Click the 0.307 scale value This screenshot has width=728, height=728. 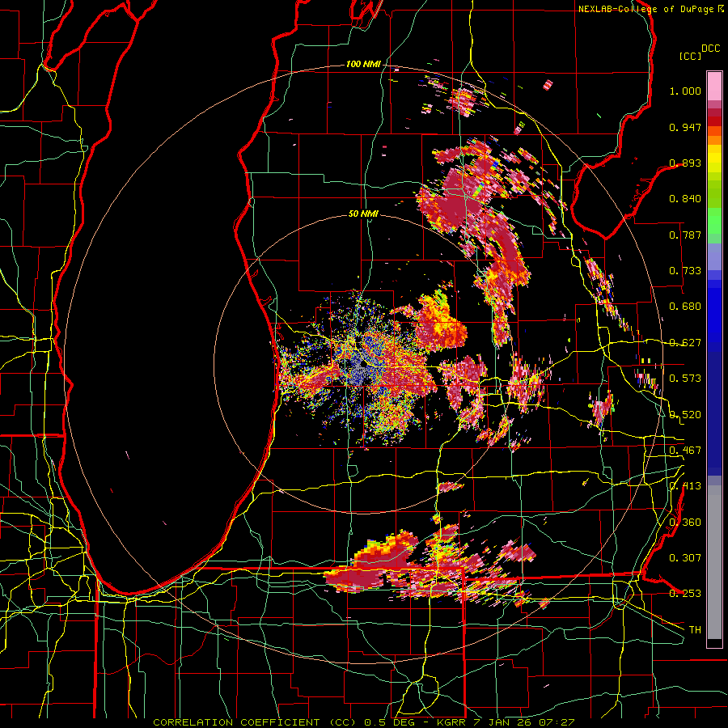coord(685,558)
